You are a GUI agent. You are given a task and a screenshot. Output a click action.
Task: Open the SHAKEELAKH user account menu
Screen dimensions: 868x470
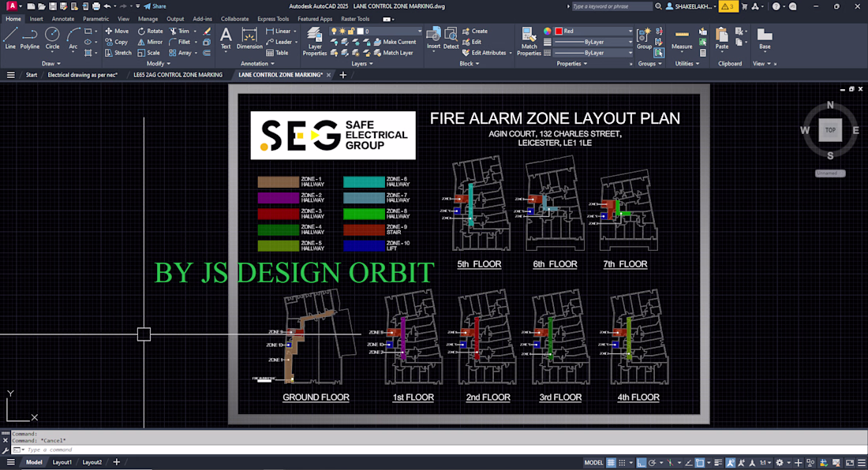(690, 6)
